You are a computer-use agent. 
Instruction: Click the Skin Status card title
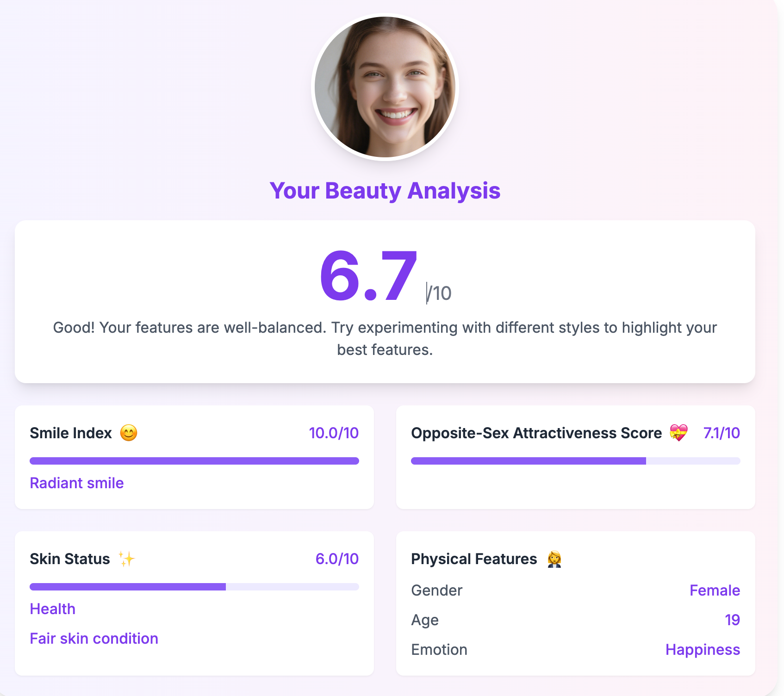point(69,559)
